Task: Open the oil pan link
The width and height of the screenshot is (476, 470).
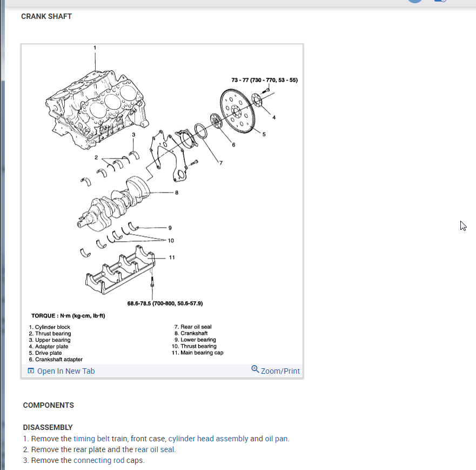Action: (275, 438)
